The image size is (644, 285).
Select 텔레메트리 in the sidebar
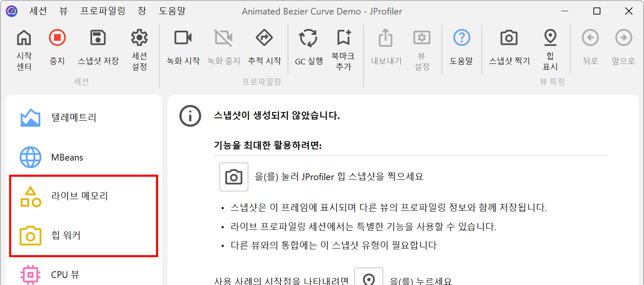pyautogui.click(x=83, y=117)
